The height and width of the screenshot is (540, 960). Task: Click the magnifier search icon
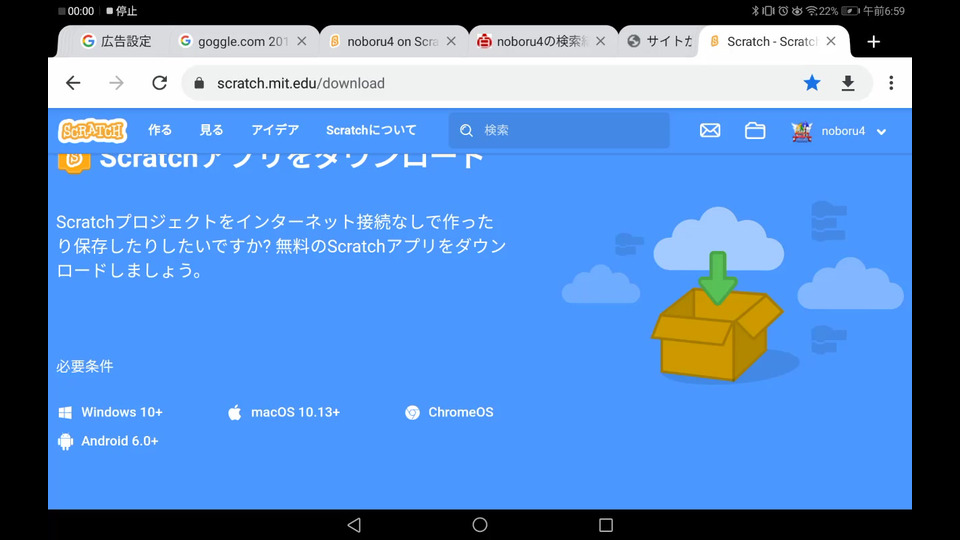pos(467,130)
